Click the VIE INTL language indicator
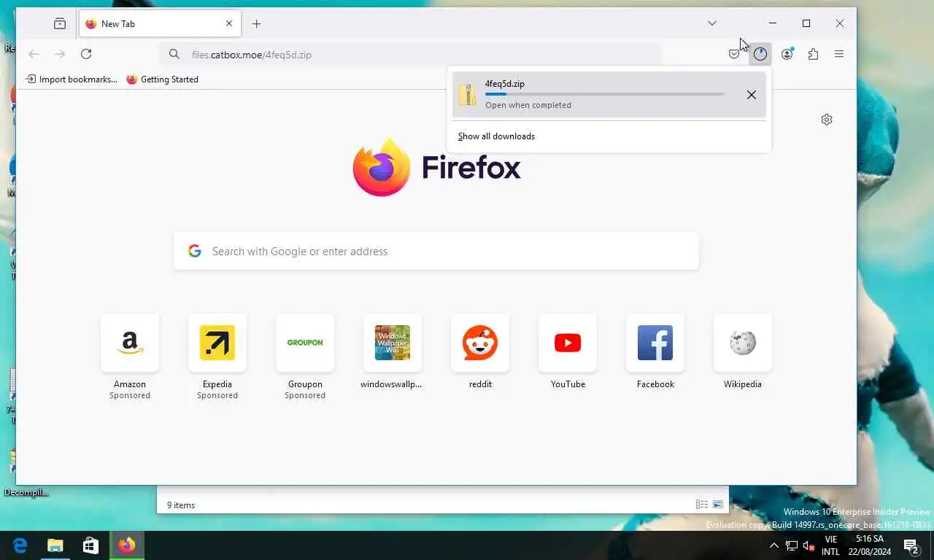 pos(830,545)
